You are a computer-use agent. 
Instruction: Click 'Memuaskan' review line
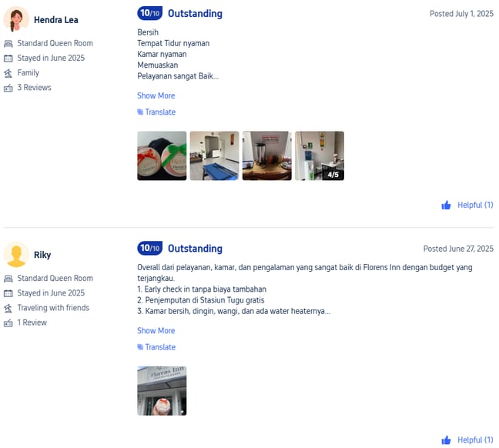pos(158,65)
